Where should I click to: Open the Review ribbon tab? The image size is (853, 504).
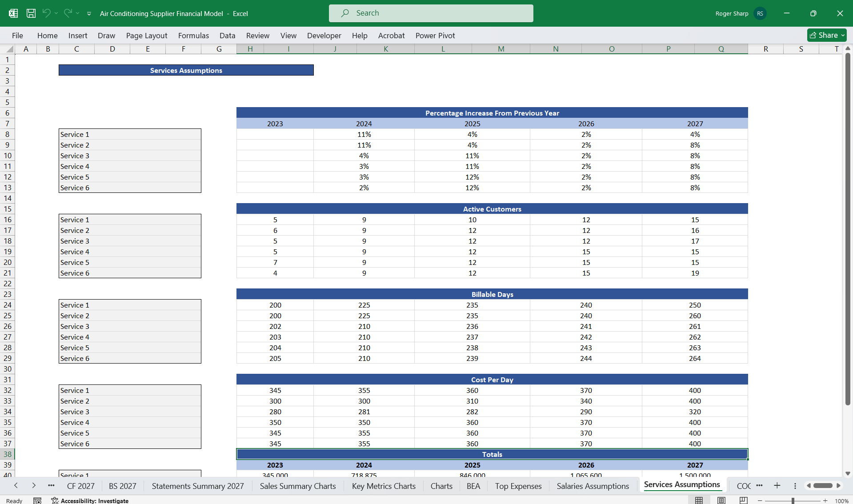click(258, 36)
